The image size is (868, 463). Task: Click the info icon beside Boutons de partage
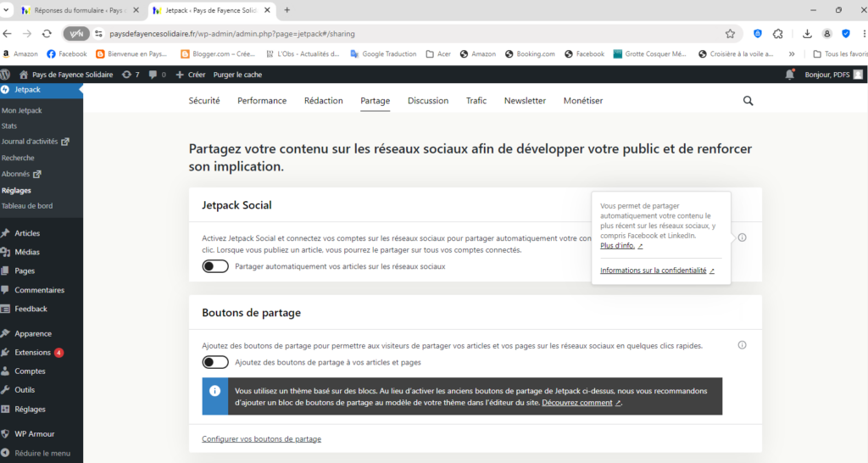click(x=742, y=345)
